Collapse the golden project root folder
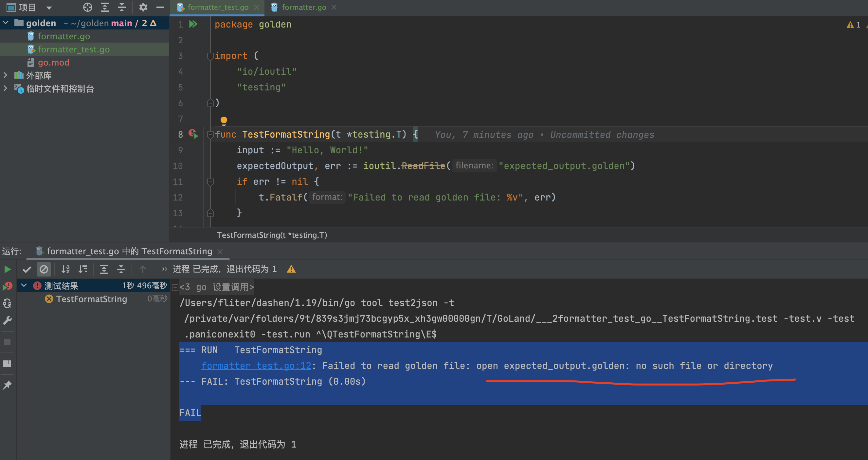 (x=6, y=23)
